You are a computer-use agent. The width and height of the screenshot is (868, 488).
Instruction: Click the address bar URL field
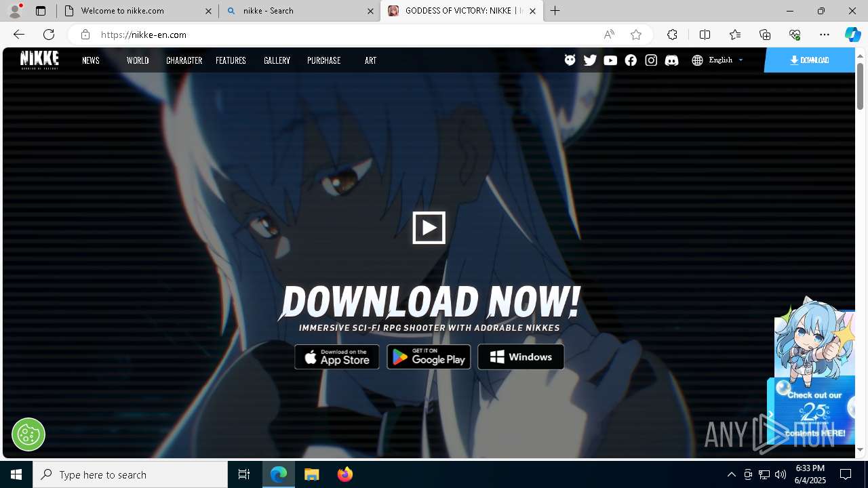346,35
